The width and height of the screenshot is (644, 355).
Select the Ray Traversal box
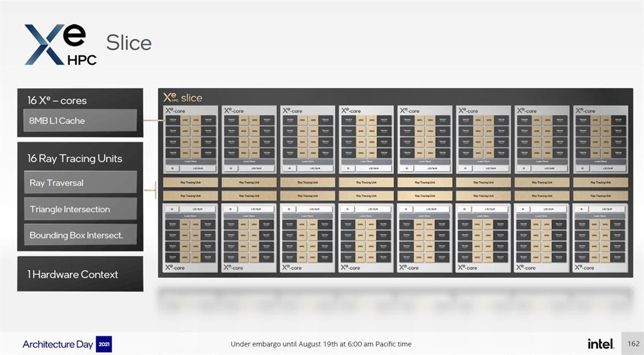(x=80, y=183)
